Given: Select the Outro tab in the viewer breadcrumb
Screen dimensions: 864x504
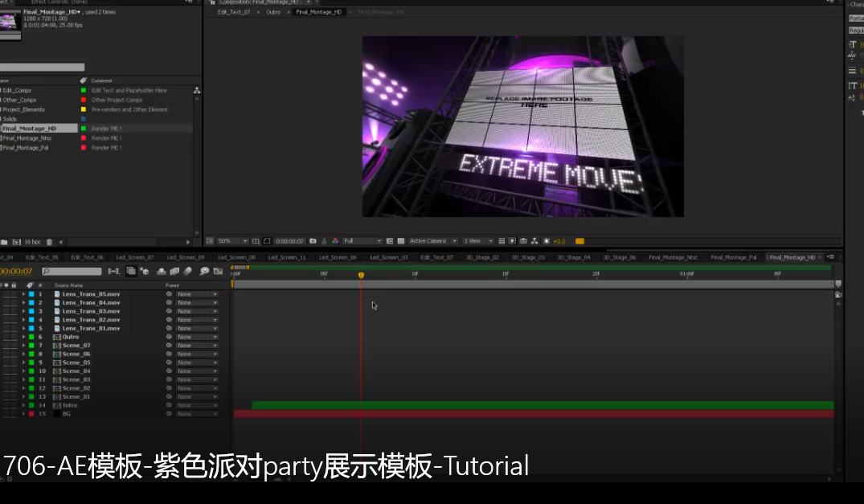Looking at the screenshot, I should [x=273, y=12].
